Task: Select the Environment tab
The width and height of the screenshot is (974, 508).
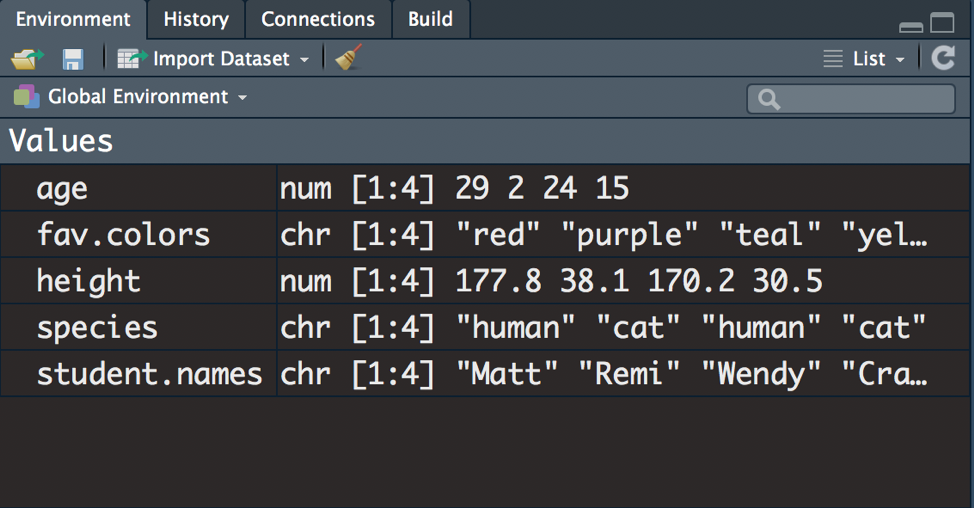Action: (73, 19)
